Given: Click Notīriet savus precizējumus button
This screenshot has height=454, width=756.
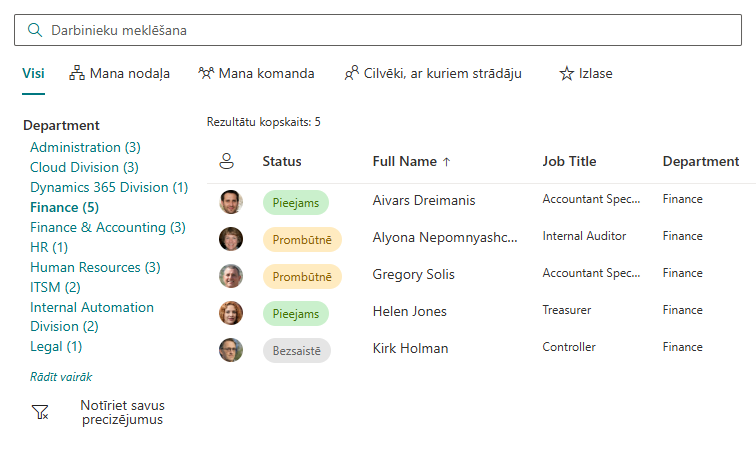Looking at the screenshot, I should [122, 412].
